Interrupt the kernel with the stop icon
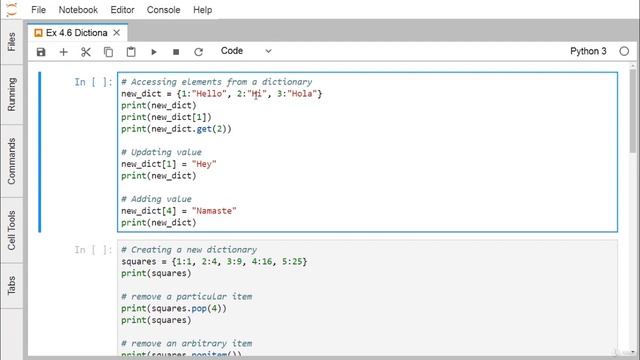The height and width of the screenshot is (360, 640). click(x=176, y=52)
